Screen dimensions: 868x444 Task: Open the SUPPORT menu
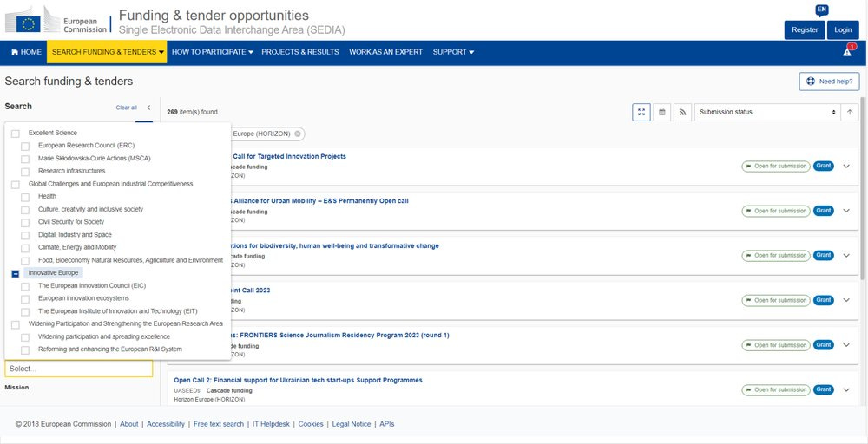click(x=453, y=52)
